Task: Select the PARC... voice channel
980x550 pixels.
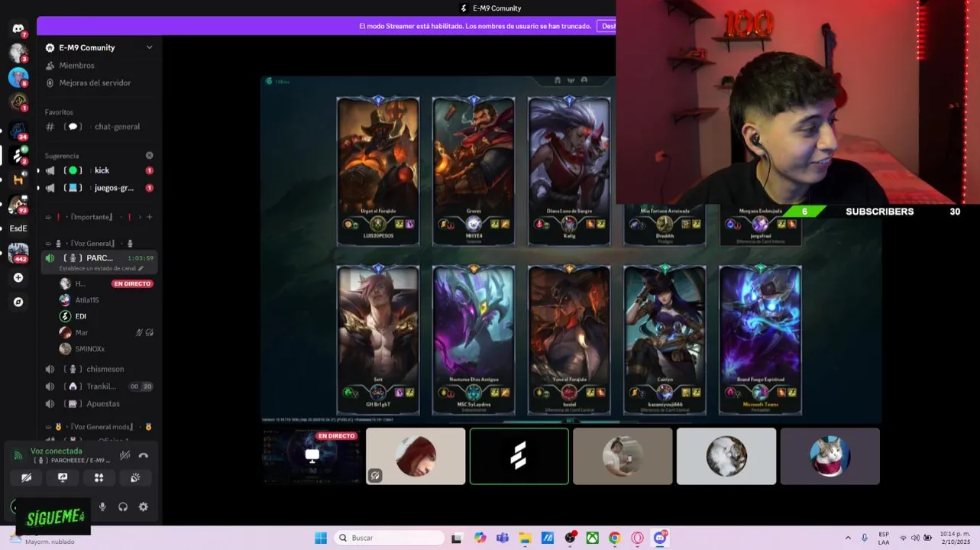Action: pyautogui.click(x=99, y=262)
